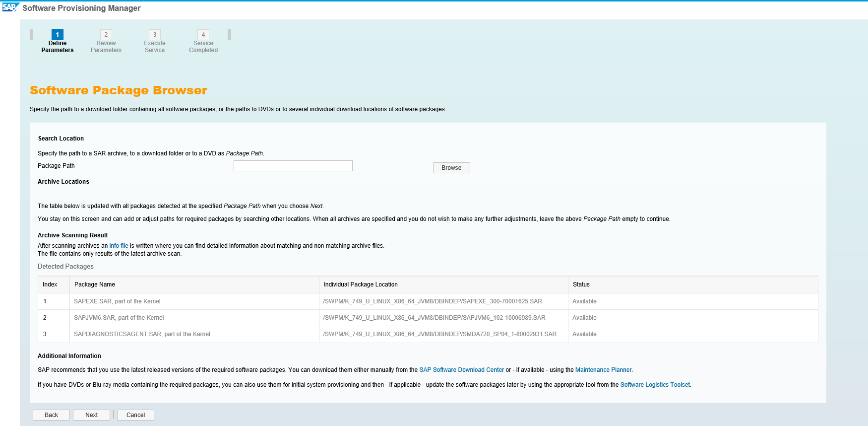Select step 3 Execute Service
Image resolution: width=868 pixels, height=426 pixels.
tap(155, 42)
